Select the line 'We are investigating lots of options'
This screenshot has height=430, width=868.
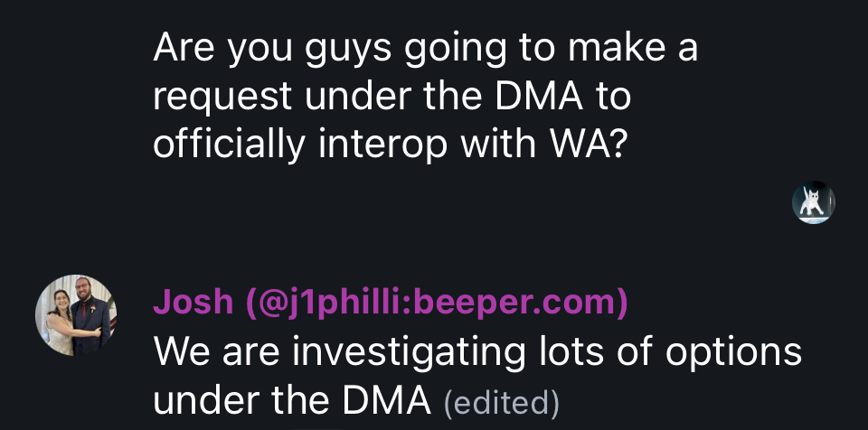(477, 351)
